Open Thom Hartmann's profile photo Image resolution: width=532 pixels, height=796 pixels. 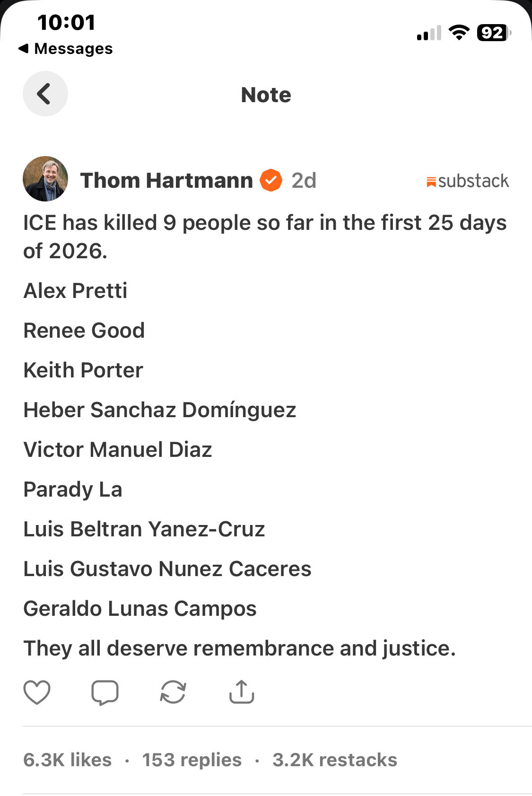tap(45, 179)
